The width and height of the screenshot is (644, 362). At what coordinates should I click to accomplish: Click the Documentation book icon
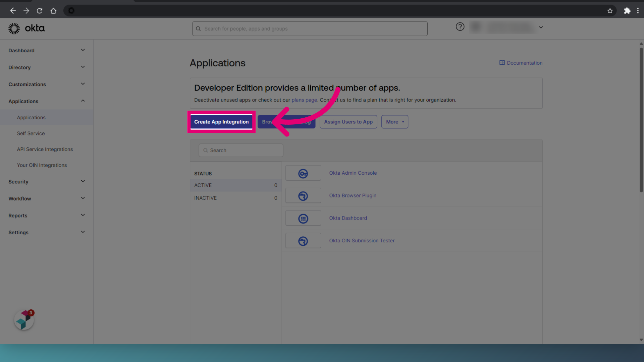502,63
